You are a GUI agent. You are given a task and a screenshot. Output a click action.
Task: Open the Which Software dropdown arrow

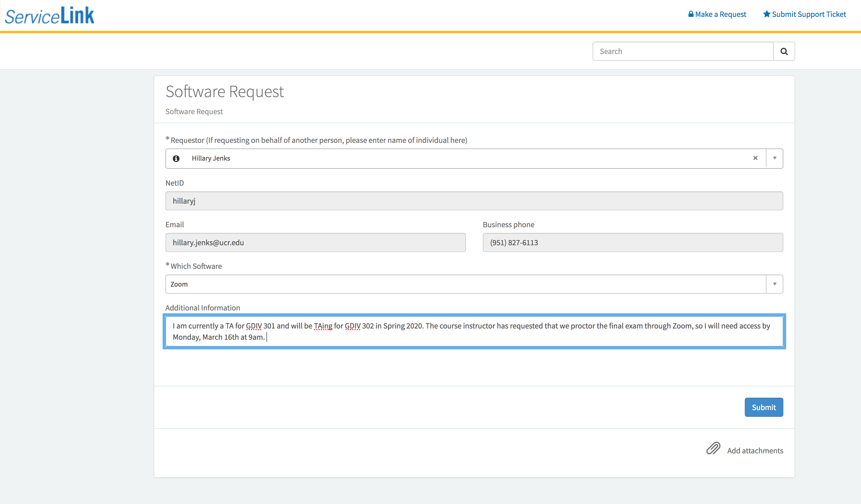pyautogui.click(x=775, y=284)
